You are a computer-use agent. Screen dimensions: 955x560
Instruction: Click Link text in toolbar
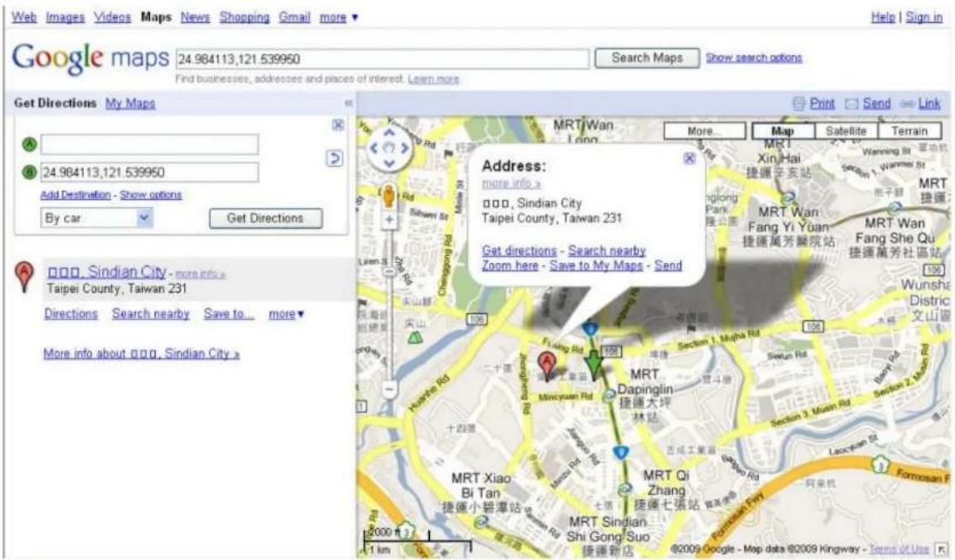929,104
